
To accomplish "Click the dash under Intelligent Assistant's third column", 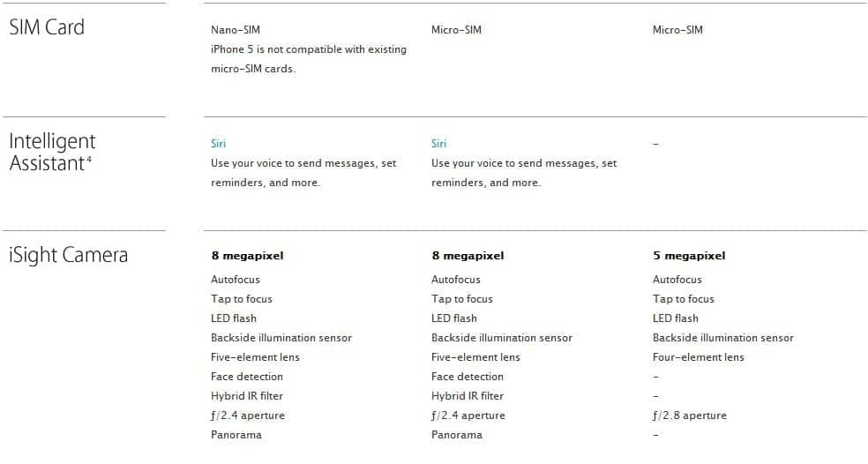I will (x=655, y=144).
